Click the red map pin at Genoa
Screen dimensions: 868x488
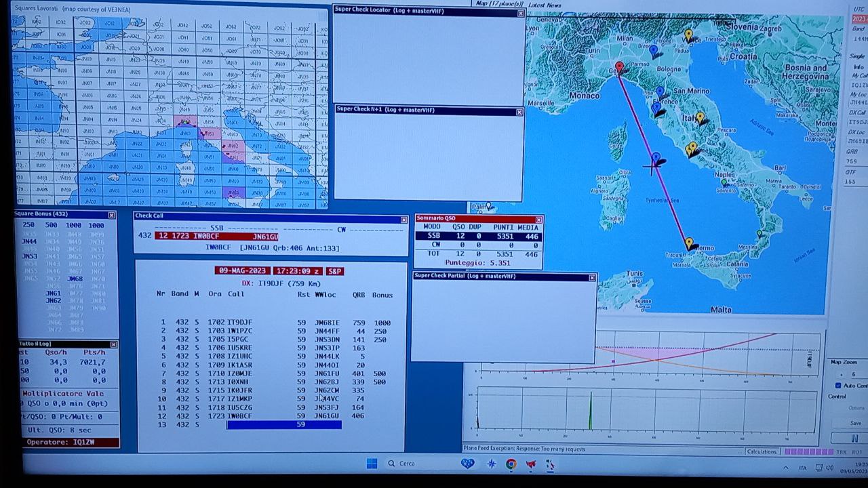click(x=618, y=68)
